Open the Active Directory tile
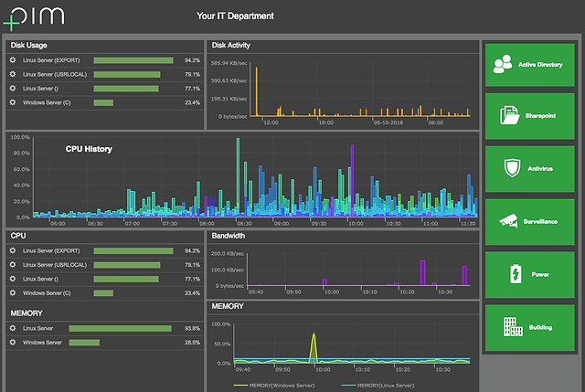The width and height of the screenshot is (585, 392). (530, 65)
